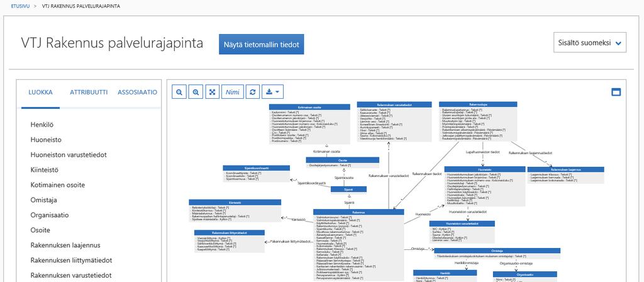Switch to the ASSOSIAATIO tab
The height and width of the screenshot is (282, 644).
[x=138, y=93]
